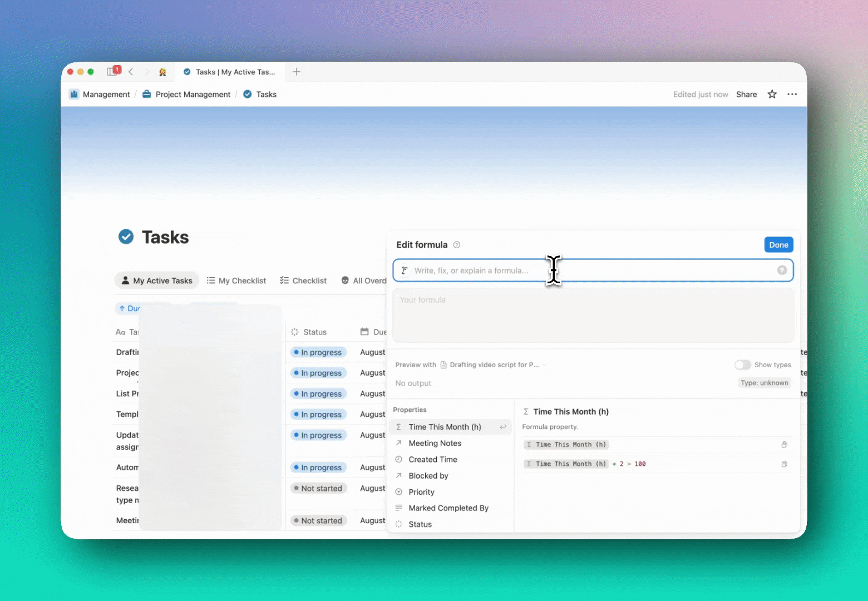Switch to the My Checklist view tab
Image resolution: width=868 pixels, height=601 pixels.
click(x=236, y=281)
